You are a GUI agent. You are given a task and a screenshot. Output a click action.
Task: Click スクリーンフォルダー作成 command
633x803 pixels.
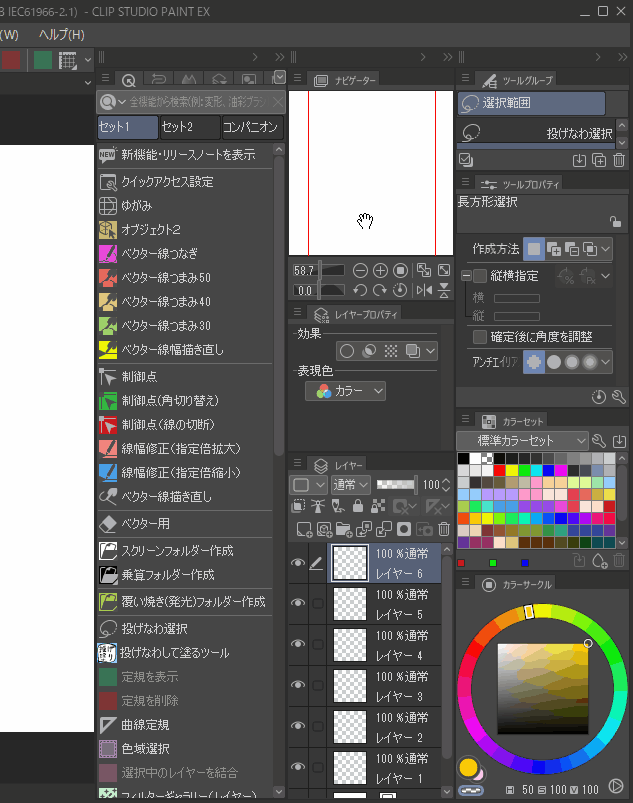(x=185, y=551)
